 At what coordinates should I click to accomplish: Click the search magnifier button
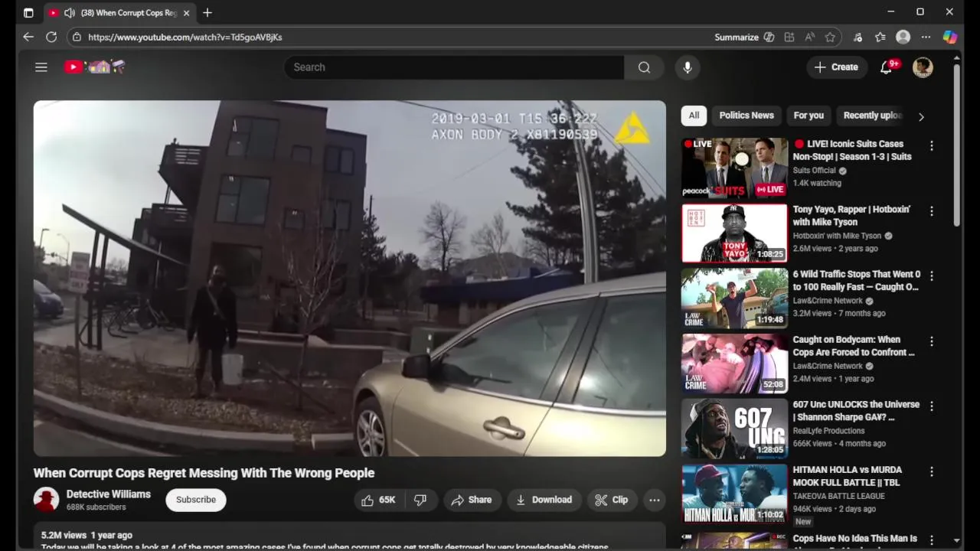644,67
